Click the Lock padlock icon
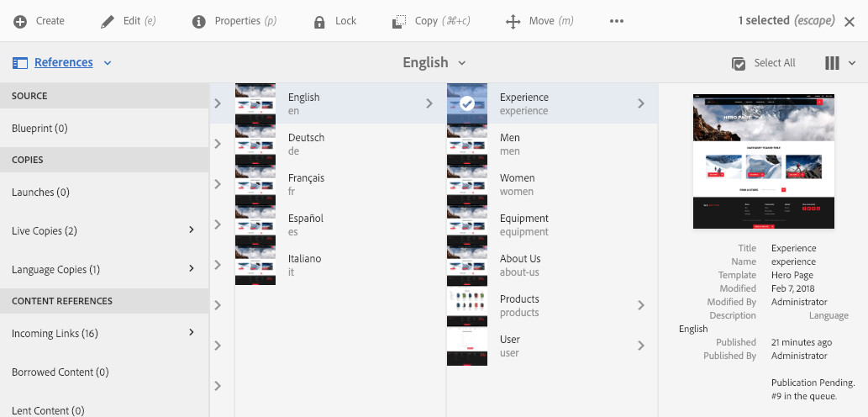Image resolution: width=868 pixels, height=417 pixels. tap(319, 22)
